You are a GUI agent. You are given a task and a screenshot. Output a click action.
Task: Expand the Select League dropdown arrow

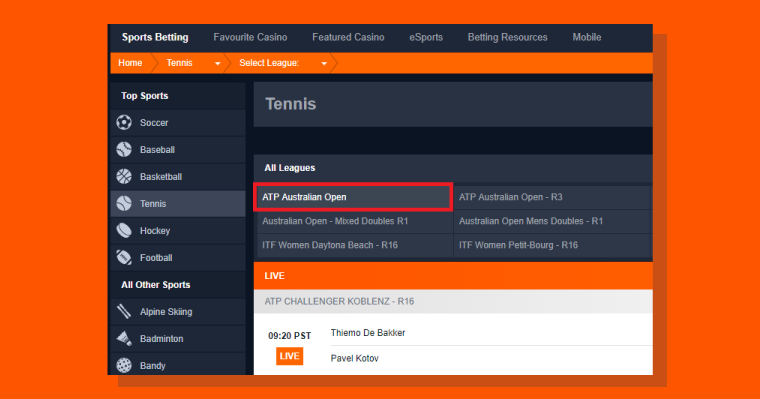coord(324,64)
